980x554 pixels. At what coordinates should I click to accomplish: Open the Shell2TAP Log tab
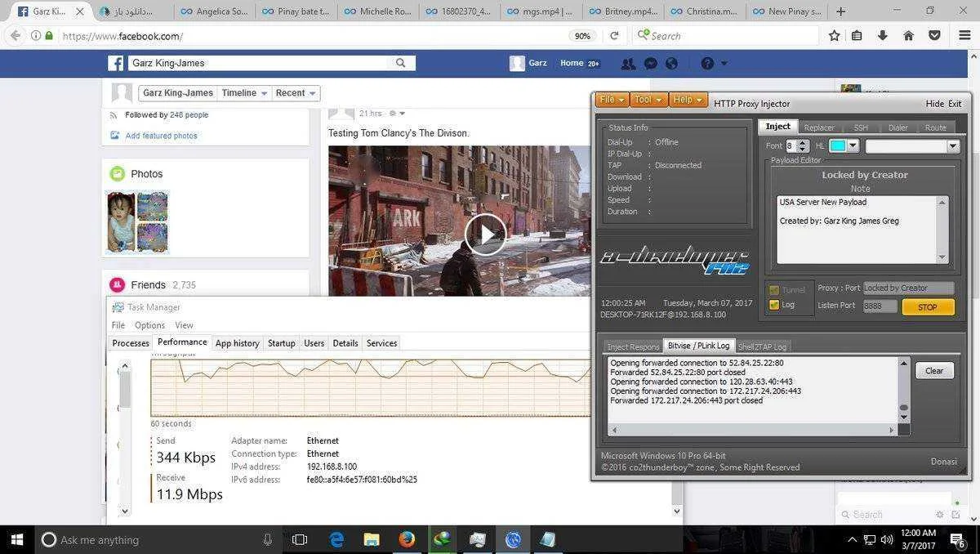(x=762, y=346)
